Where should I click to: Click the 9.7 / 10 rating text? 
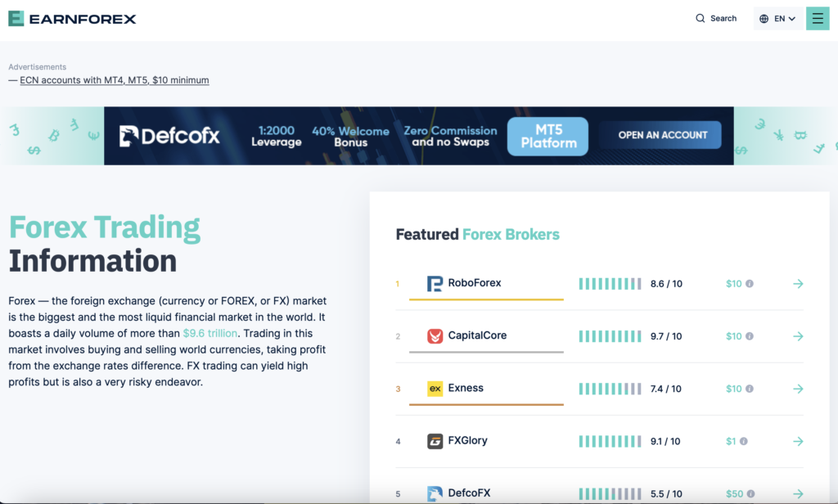[666, 336]
